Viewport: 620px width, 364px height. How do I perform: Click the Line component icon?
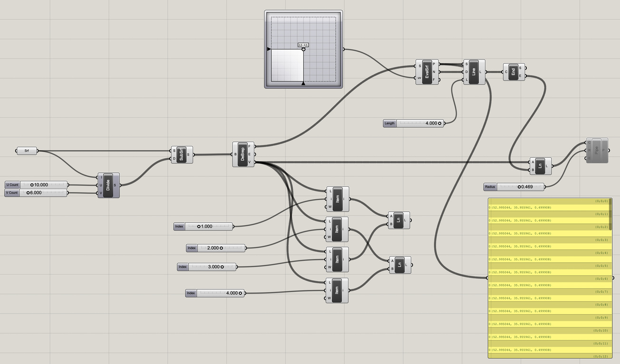(x=474, y=71)
